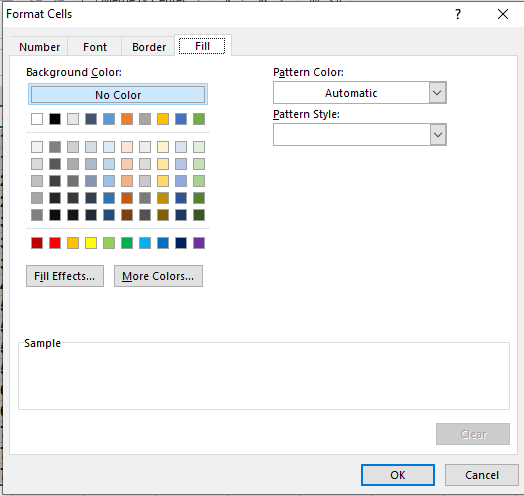Choose the purple standard color swatch

pyautogui.click(x=199, y=243)
